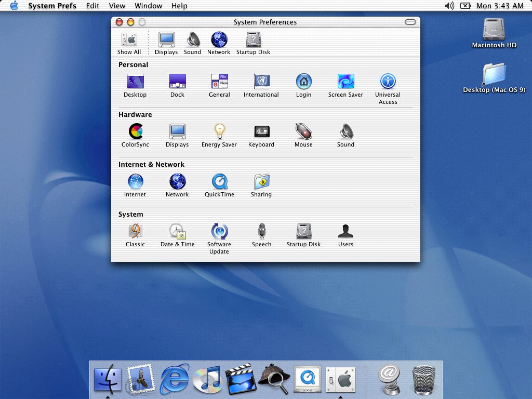
Task: Open ColorSync preferences
Action: click(x=135, y=131)
